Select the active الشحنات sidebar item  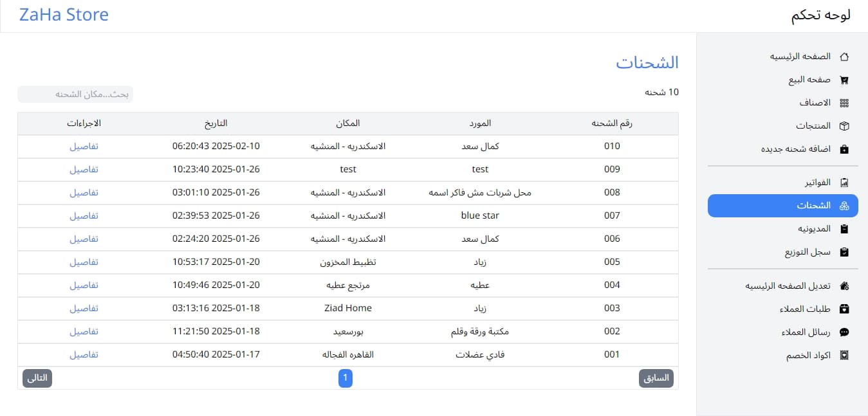(782, 206)
